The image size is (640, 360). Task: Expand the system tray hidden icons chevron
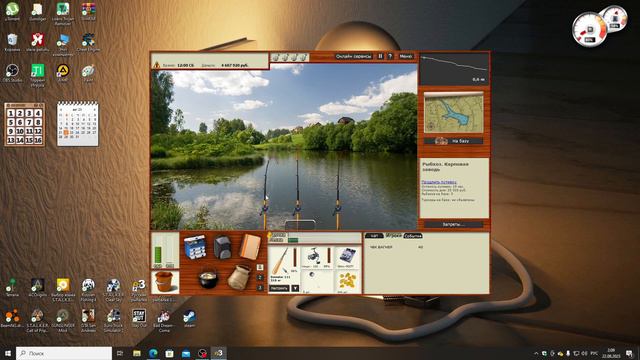(536, 353)
